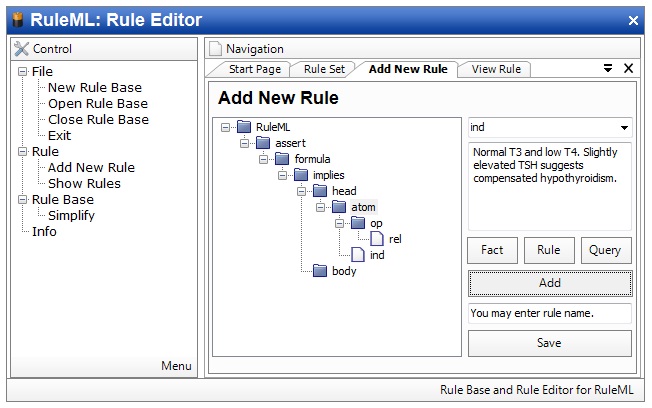Choose Simplify under Rule Base
Screen dimensions: 652x408
point(71,215)
